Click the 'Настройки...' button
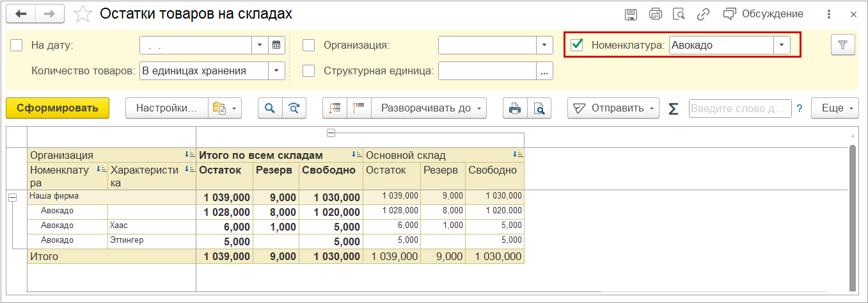Viewport: 868px width, 303px height. (166, 108)
